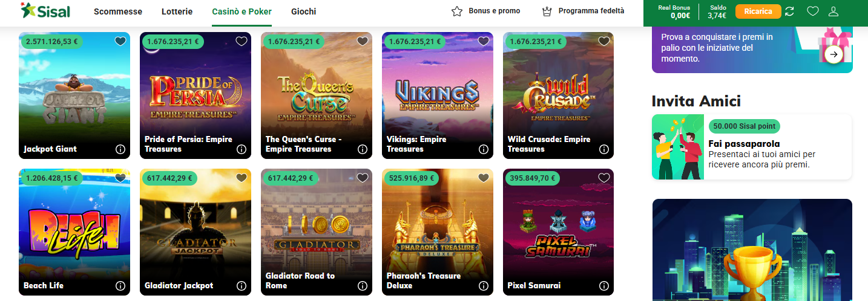Go to Giochi section
The height and width of the screenshot is (301, 868).
coord(303,11)
